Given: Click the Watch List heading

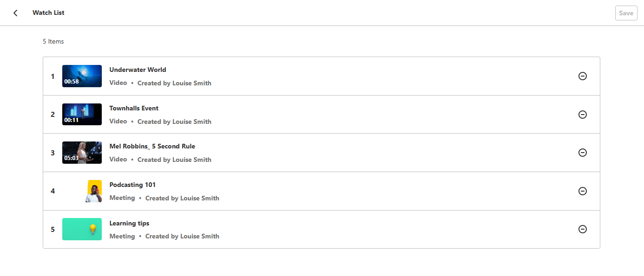Looking at the screenshot, I should (x=48, y=13).
